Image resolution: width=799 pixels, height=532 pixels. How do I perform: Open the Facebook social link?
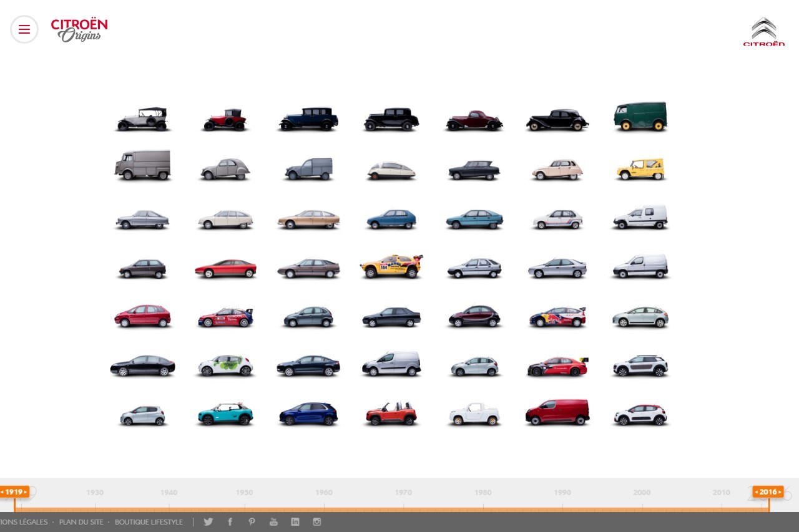click(230, 522)
